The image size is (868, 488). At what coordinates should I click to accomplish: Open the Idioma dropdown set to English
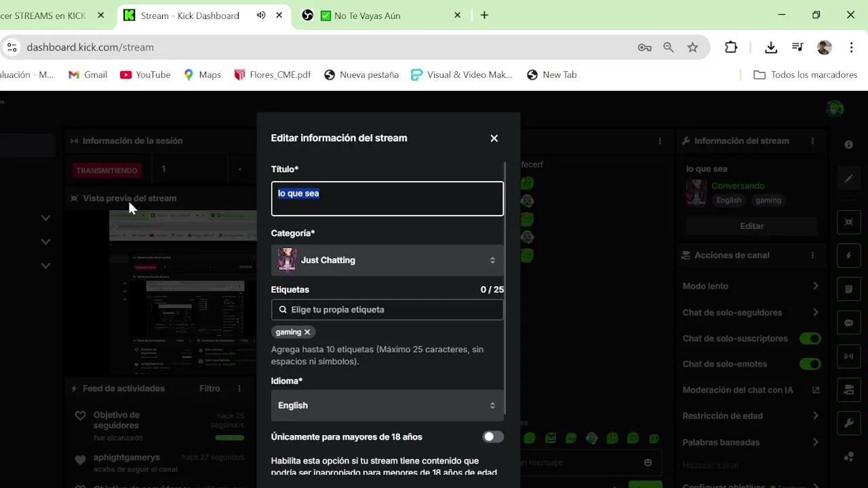pos(387,405)
